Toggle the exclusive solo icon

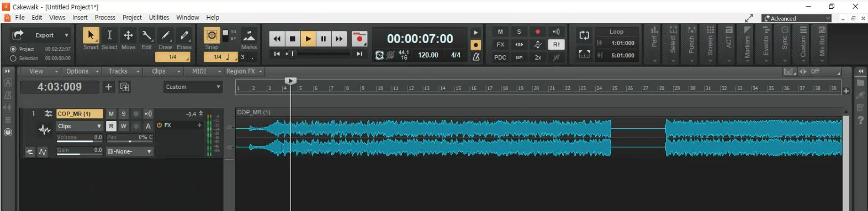pos(519,44)
